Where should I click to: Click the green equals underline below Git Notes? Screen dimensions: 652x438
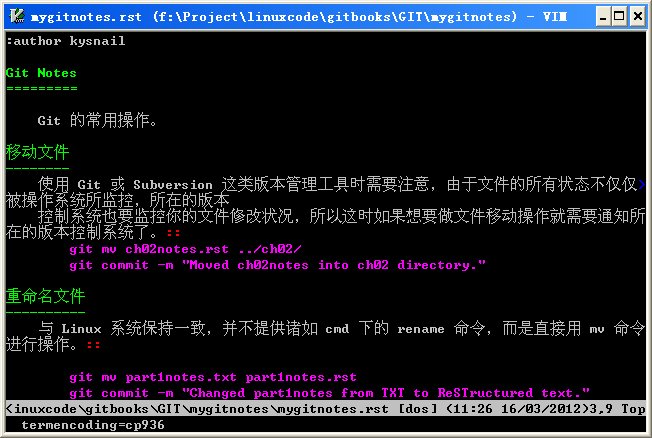42,88
